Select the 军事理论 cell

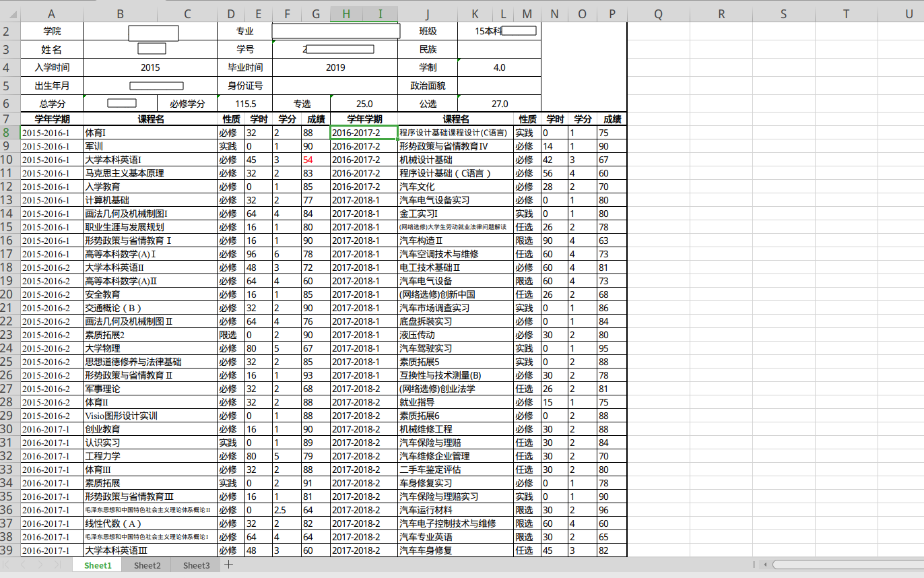coord(150,389)
